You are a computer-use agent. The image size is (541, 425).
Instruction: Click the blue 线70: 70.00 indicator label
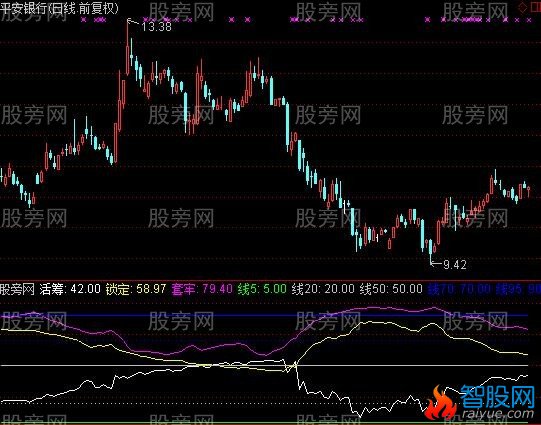(459, 289)
